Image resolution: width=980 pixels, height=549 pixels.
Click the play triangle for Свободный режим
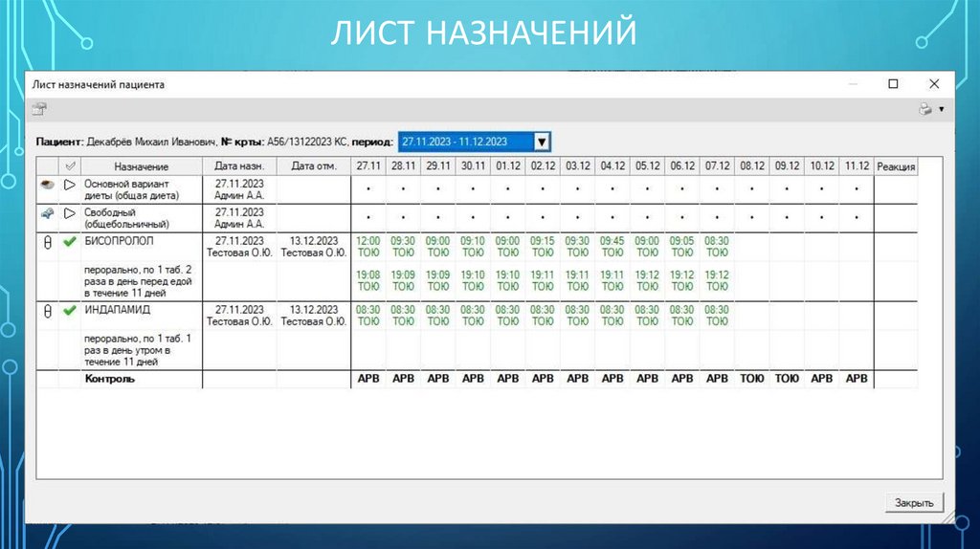point(69,213)
